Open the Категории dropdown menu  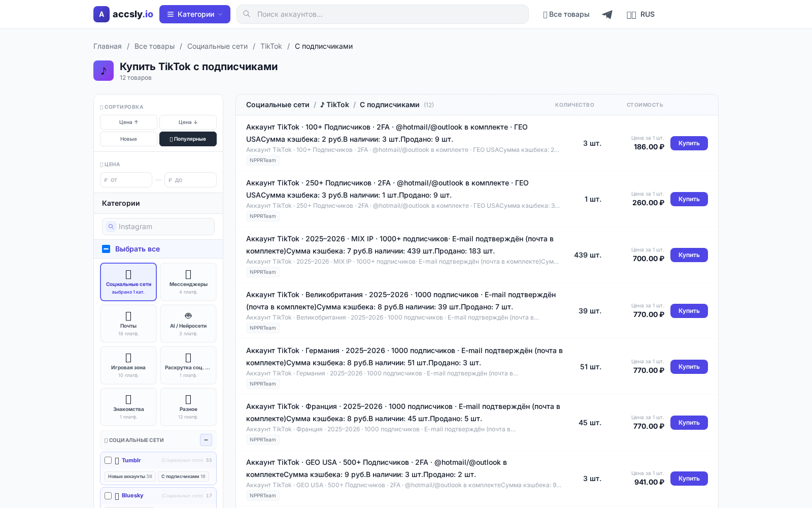pyautogui.click(x=195, y=14)
